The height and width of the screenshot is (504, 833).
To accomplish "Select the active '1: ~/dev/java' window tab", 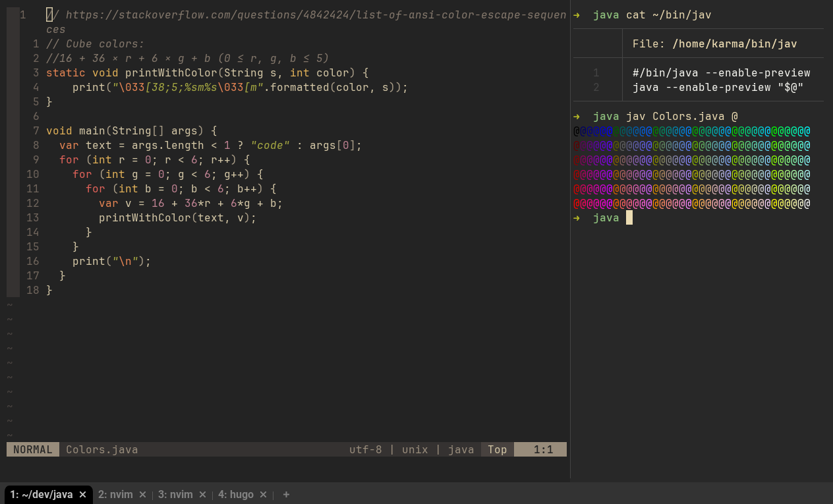I will 43,494.
